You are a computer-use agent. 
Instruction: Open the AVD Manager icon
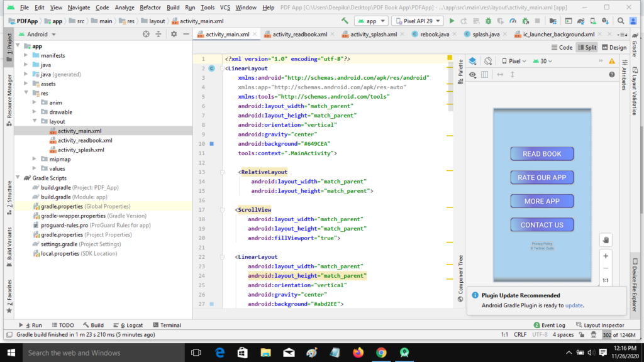tap(593, 21)
